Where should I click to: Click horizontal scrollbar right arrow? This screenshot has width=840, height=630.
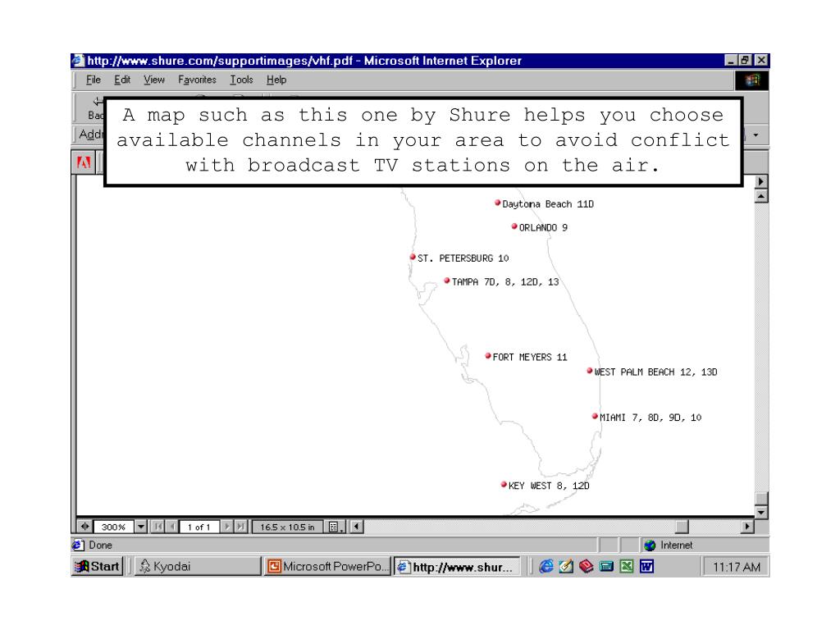click(x=747, y=527)
